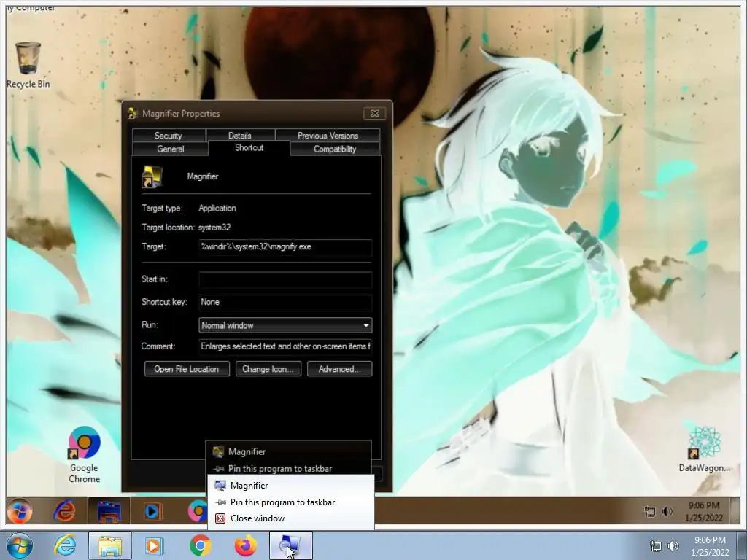Click the Comment field

[285, 346]
